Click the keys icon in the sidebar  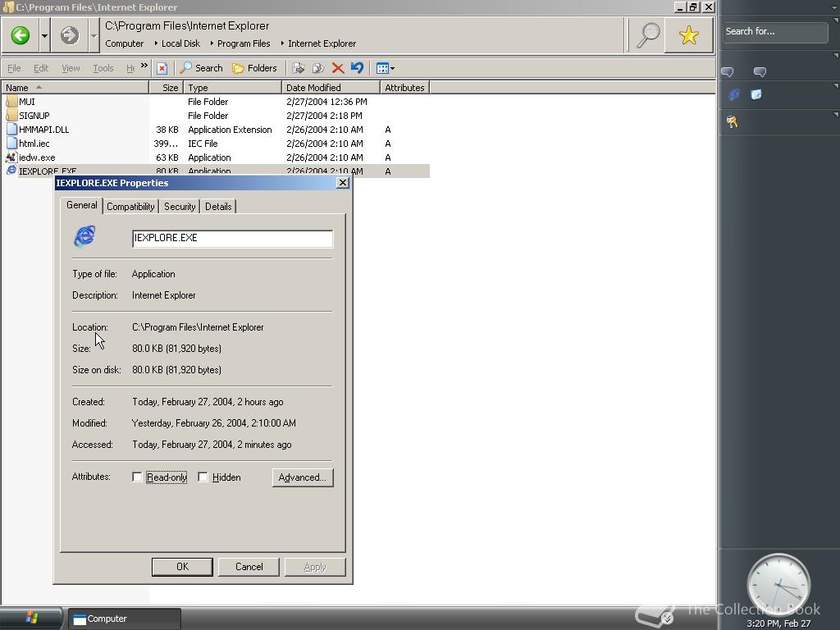[x=733, y=122]
